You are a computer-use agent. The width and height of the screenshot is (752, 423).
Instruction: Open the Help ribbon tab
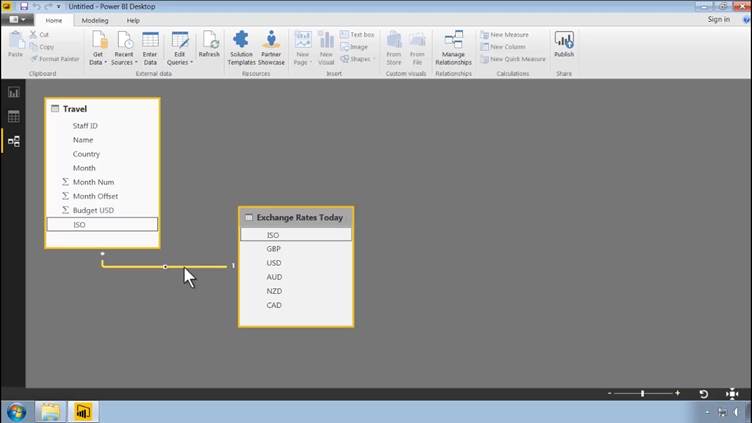[133, 19]
